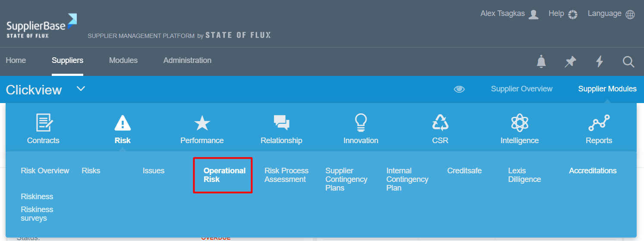Click the Intelligence atom icon
The width and height of the screenshot is (644, 241).
[x=519, y=123]
